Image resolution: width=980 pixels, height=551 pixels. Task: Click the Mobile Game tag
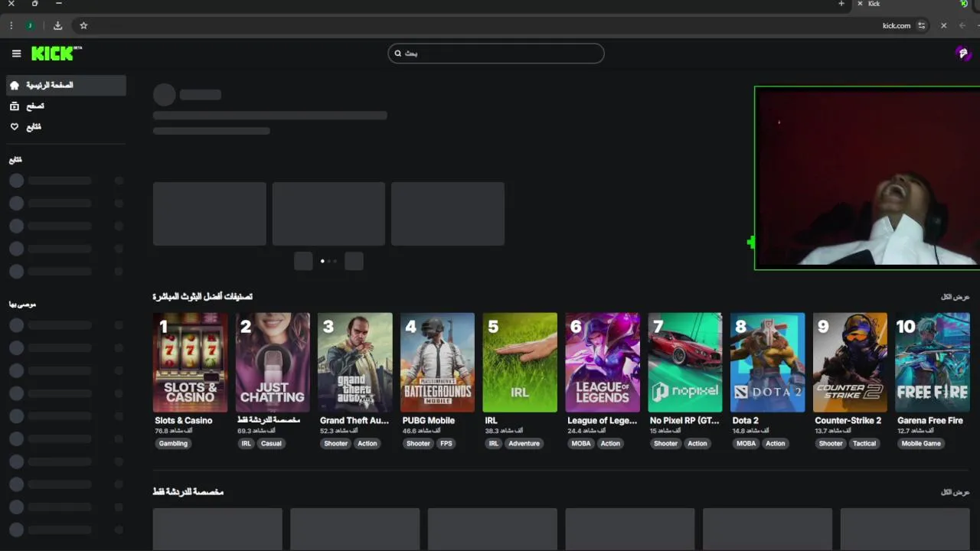click(x=921, y=443)
